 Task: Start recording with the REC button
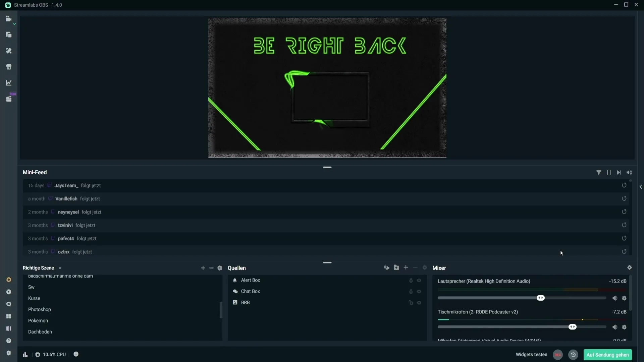[x=558, y=355]
